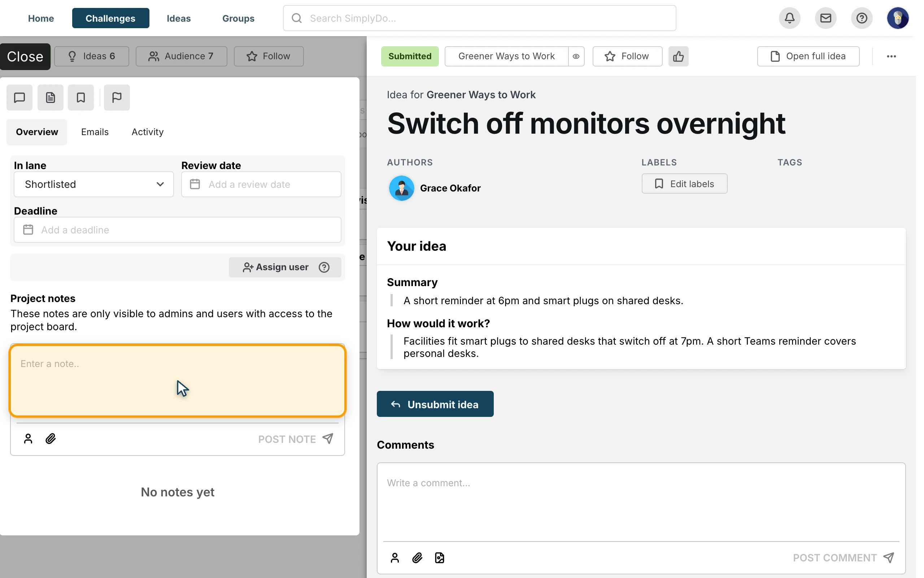
Task: Focus the Write a comment field
Action: click(641, 502)
